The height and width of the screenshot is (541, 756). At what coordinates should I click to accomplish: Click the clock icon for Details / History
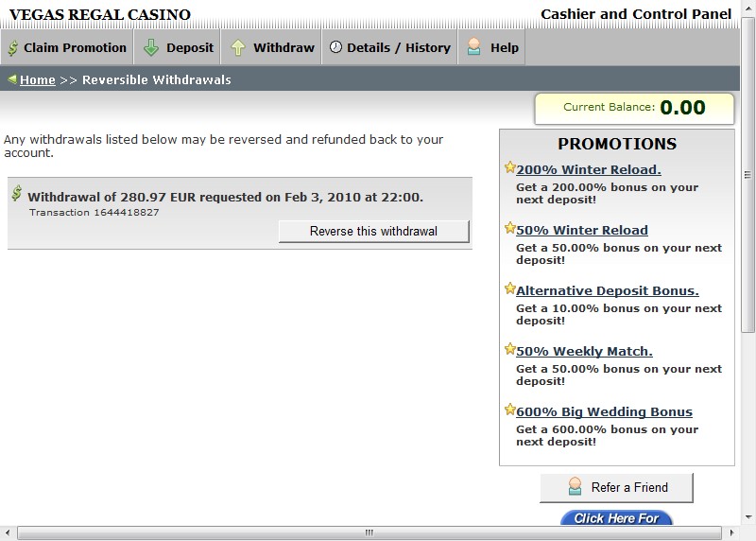(x=335, y=46)
